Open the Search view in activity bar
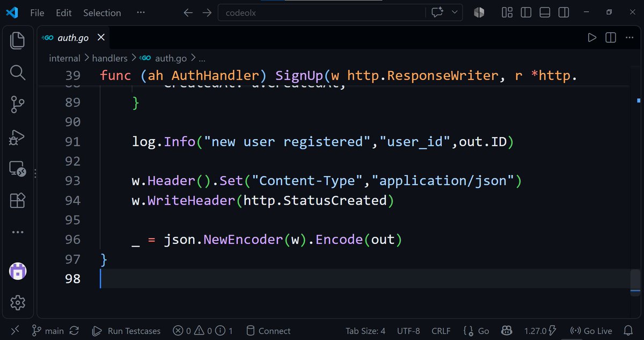The width and height of the screenshot is (644, 340). (18, 72)
